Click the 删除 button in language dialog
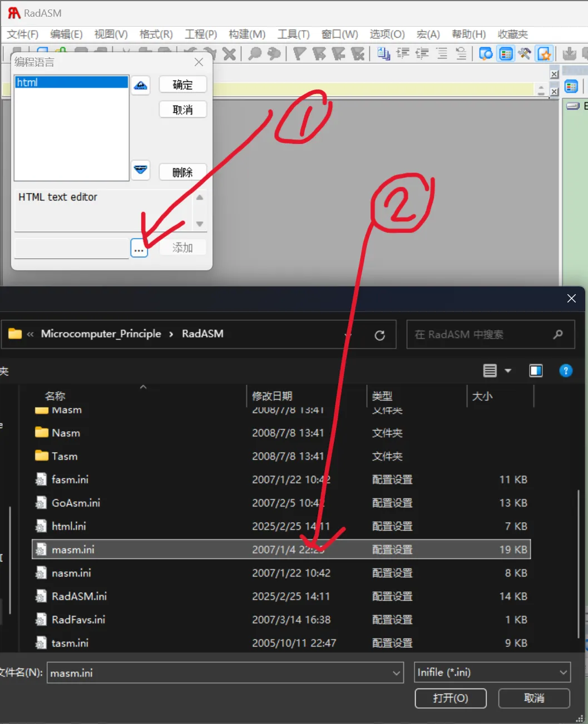Screen dimensions: 588x724 coord(182,172)
